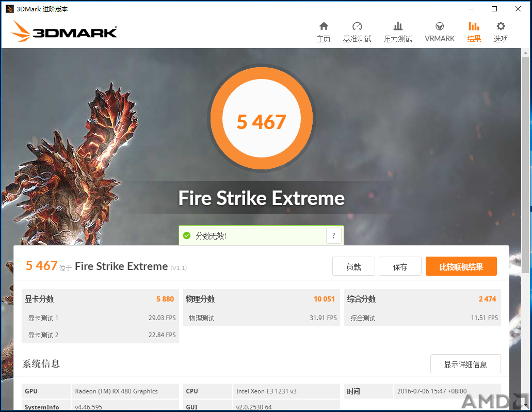Screen dimensions: 532x412
Task: Click the physics score value 10 051
Action: click(x=324, y=299)
